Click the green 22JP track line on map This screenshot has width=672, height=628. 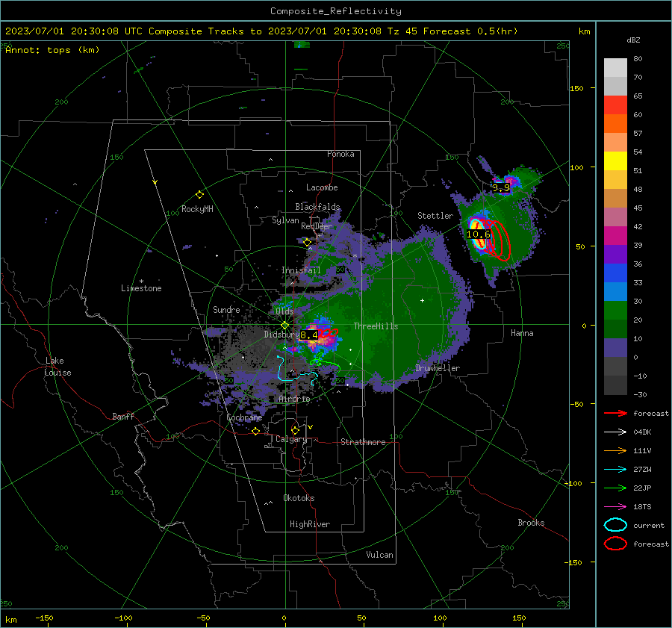point(325,363)
